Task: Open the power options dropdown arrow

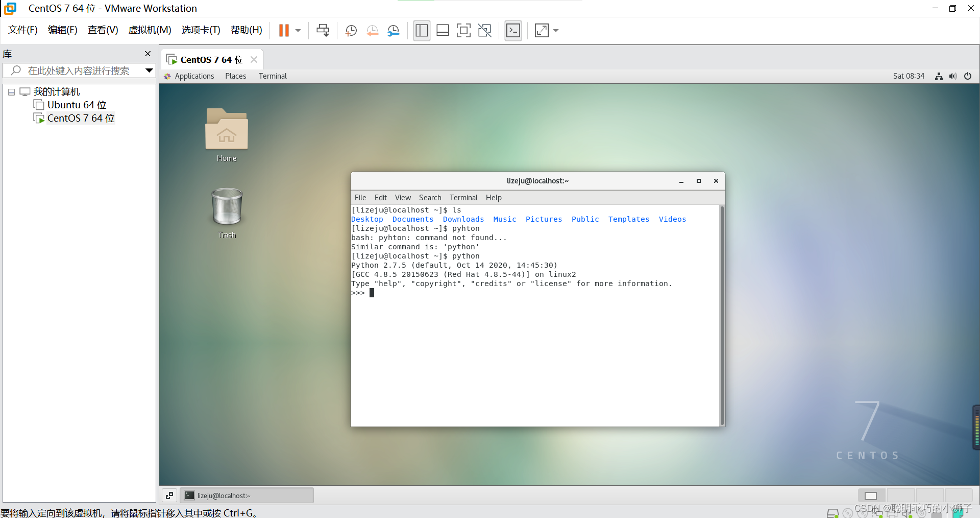Action: click(298, 31)
